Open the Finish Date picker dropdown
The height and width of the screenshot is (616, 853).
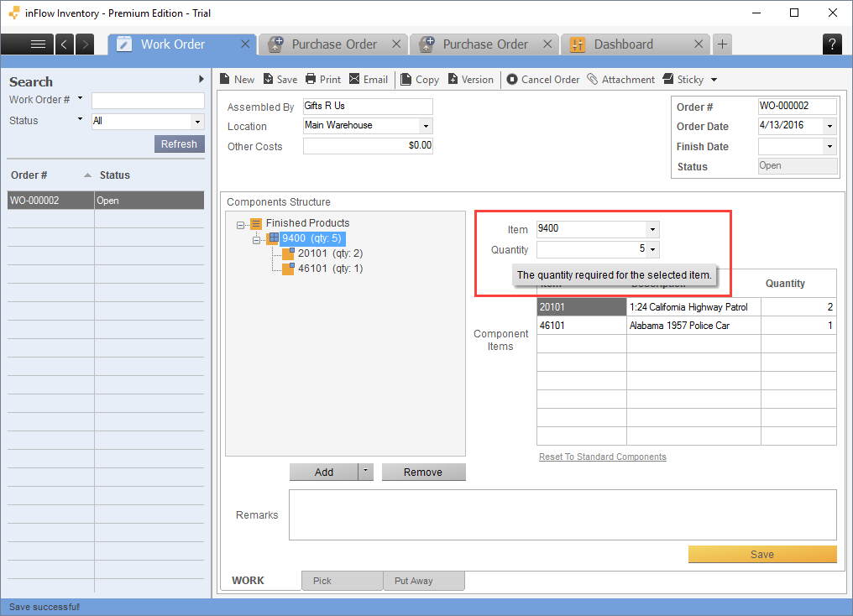click(829, 146)
